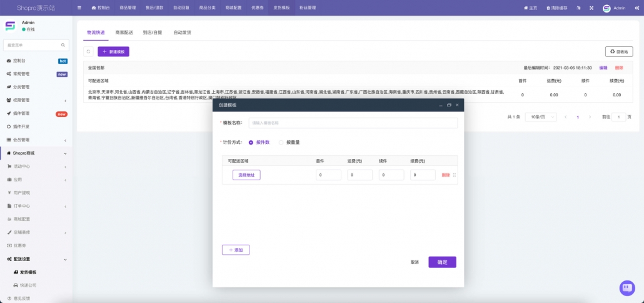
Task: Click 编辑 link for 全国包邮 template
Action: click(x=603, y=68)
